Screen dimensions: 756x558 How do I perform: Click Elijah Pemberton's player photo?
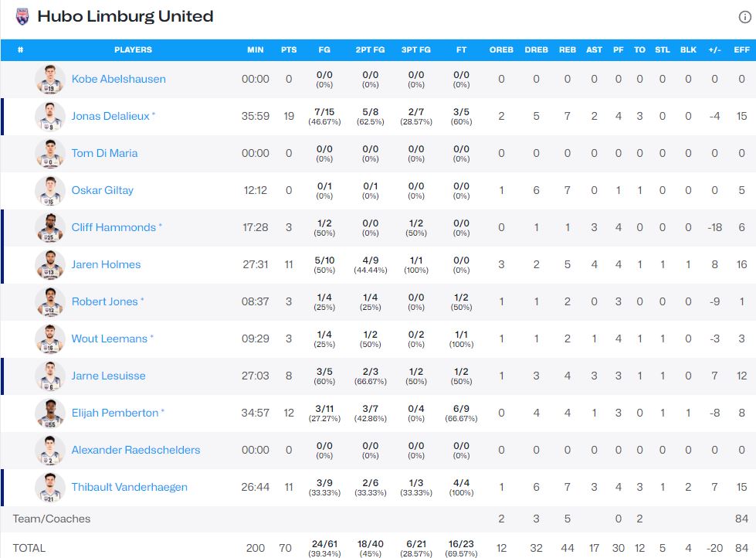[x=49, y=413]
